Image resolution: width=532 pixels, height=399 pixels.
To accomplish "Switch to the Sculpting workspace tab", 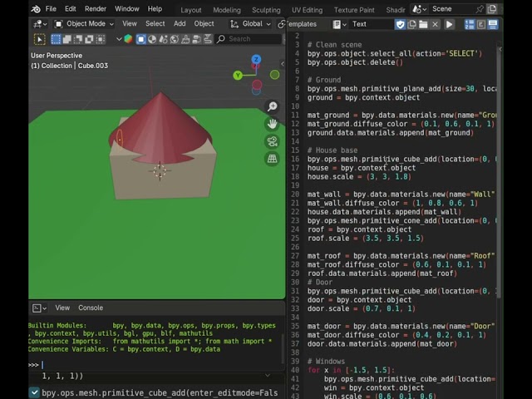I will (266, 10).
